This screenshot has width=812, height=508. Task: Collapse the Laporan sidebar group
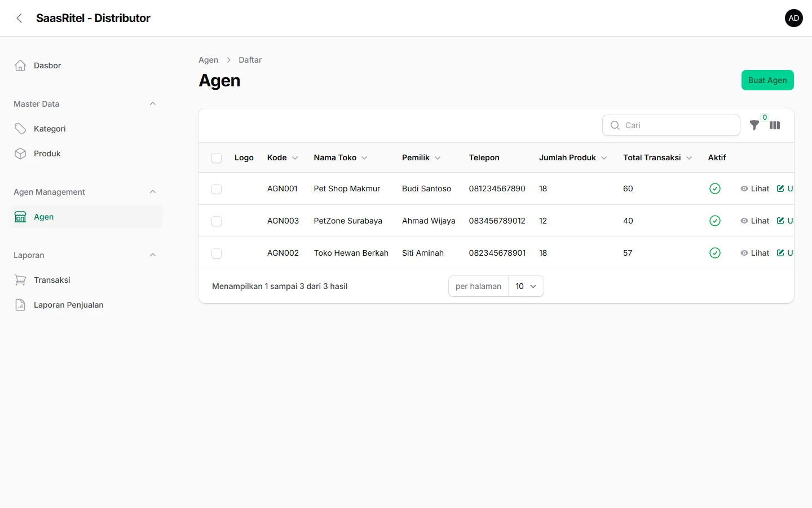pyautogui.click(x=153, y=255)
